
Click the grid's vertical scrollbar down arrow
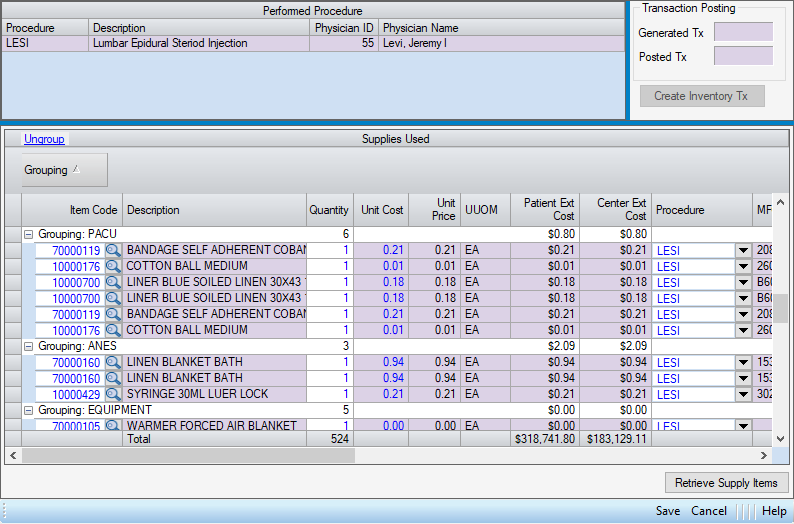[785, 438]
